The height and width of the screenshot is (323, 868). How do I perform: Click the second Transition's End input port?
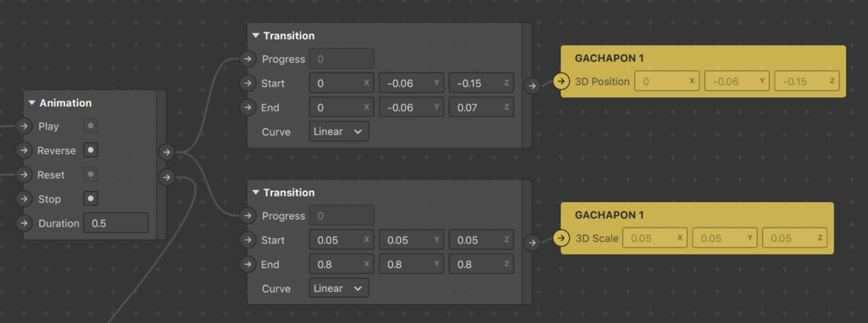(248, 264)
